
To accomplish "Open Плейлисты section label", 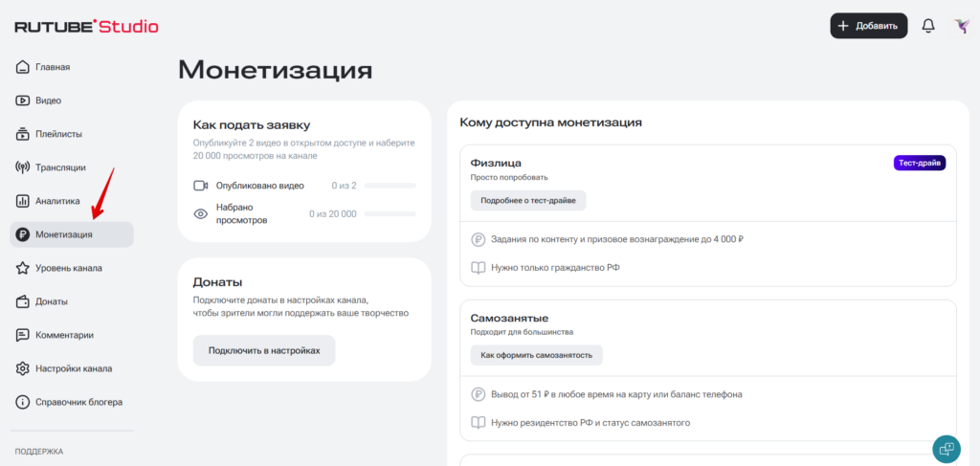I will (x=58, y=134).
